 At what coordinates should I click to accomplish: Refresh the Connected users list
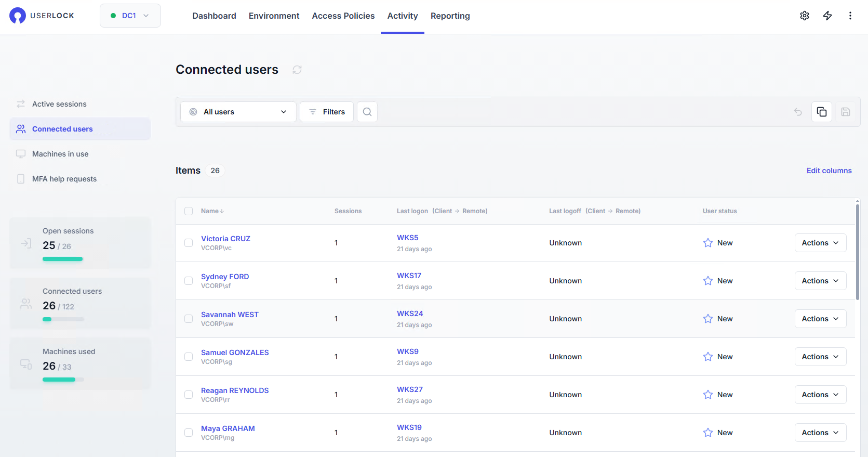(x=297, y=70)
